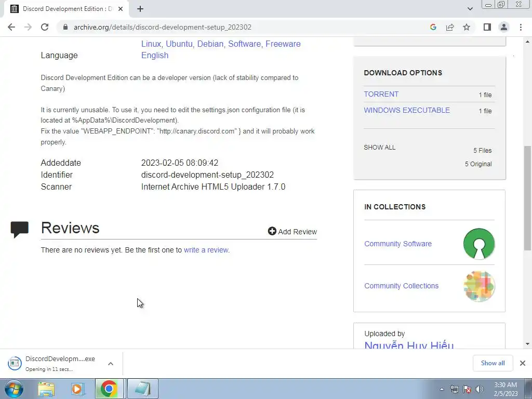Reload the archive.org page
The height and width of the screenshot is (399, 532).
tap(45, 27)
